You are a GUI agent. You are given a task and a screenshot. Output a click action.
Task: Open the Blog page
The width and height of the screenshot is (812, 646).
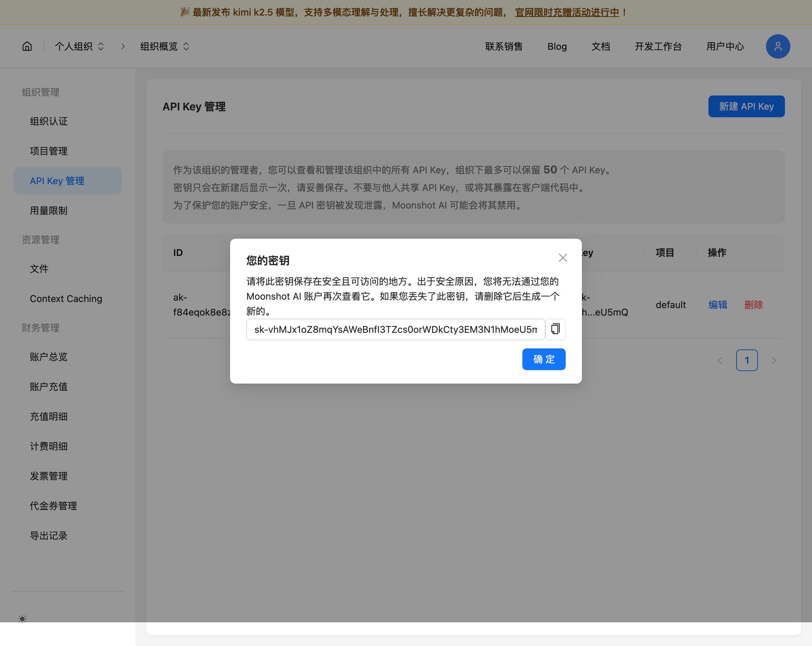point(557,46)
